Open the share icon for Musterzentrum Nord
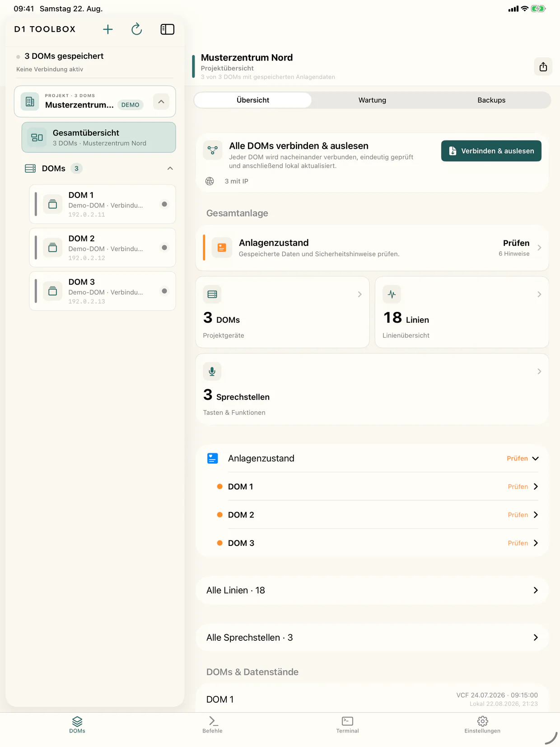560x747 pixels. pos(543,67)
